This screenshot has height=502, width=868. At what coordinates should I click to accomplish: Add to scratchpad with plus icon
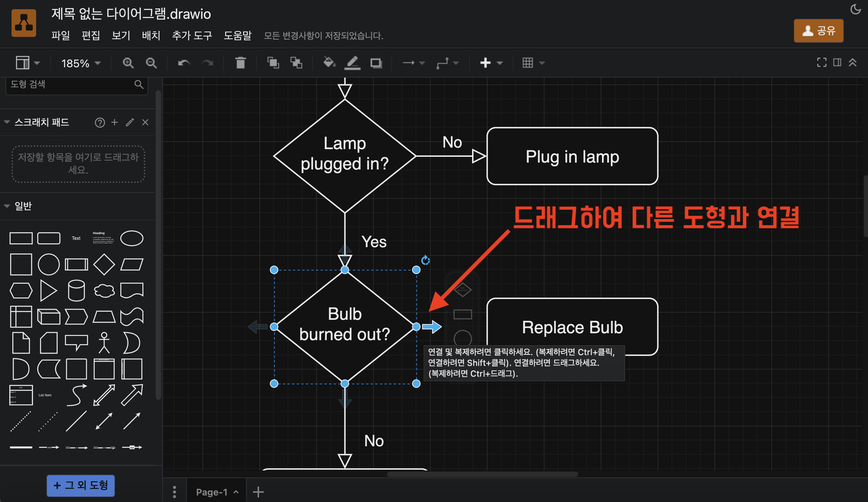pyautogui.click(x=115, y=122)
